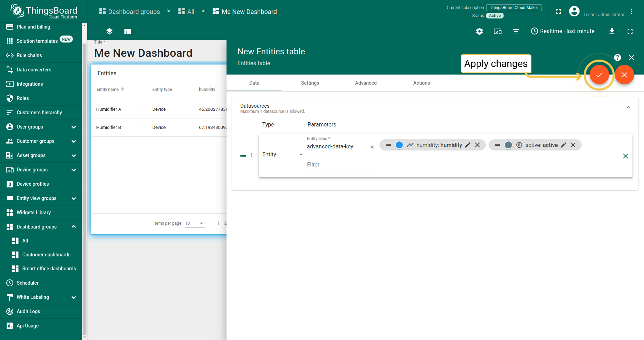644x340 pixels.
Task: Switch to the Settings tab
Action: pyautogui.click(x=310, y=83)
